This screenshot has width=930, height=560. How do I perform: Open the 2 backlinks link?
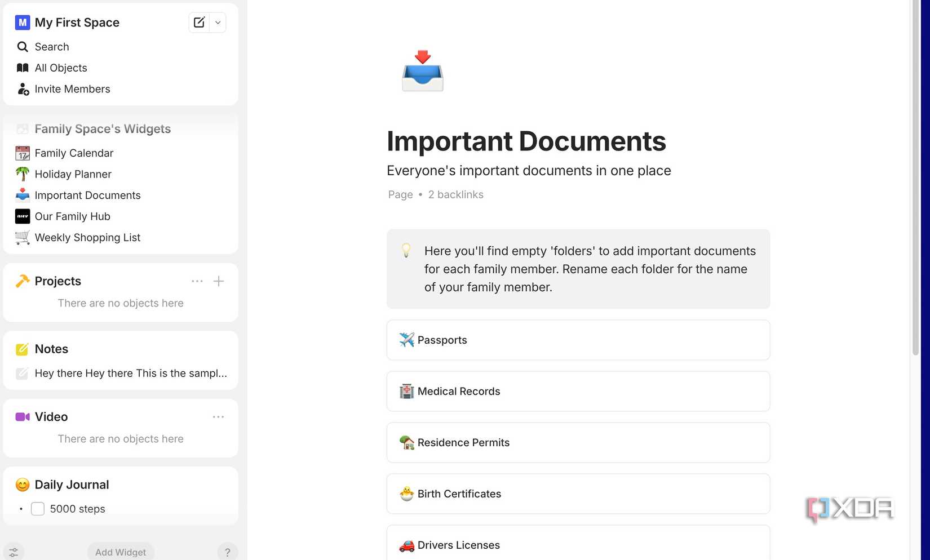point(455,194)
